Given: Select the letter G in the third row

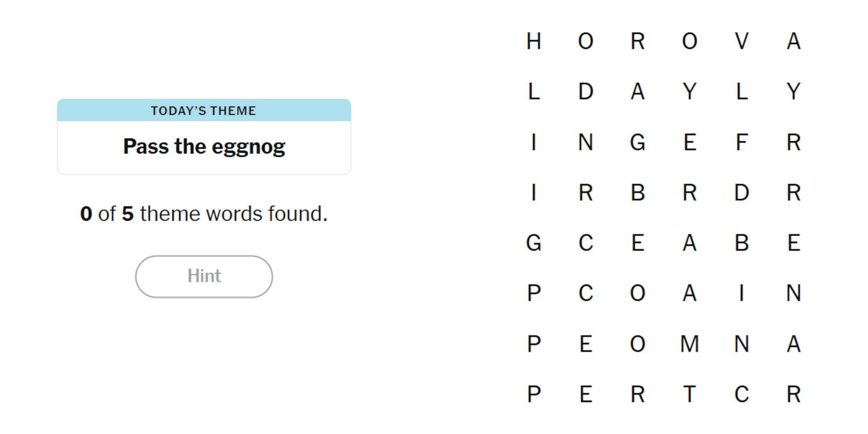Looking at the screenshot, I should click(x=637, y=142).
